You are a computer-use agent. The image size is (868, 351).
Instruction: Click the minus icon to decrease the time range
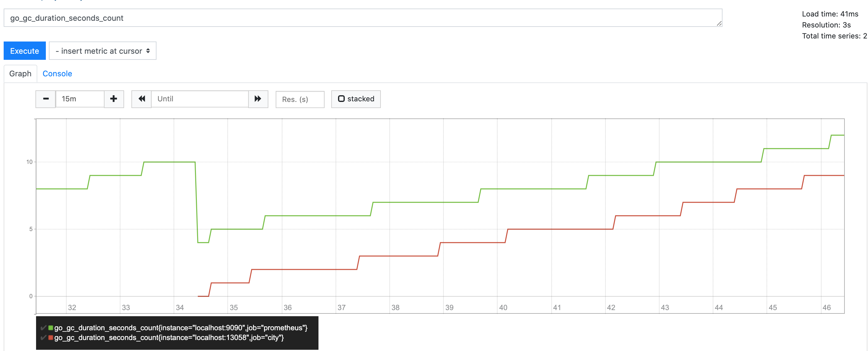point(46,99)
